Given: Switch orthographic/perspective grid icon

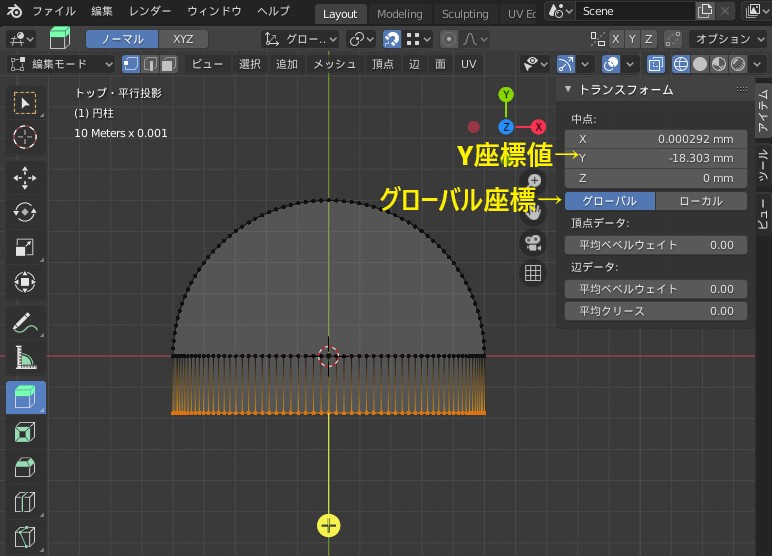Looking at the screenshot, I should point(533,273).
